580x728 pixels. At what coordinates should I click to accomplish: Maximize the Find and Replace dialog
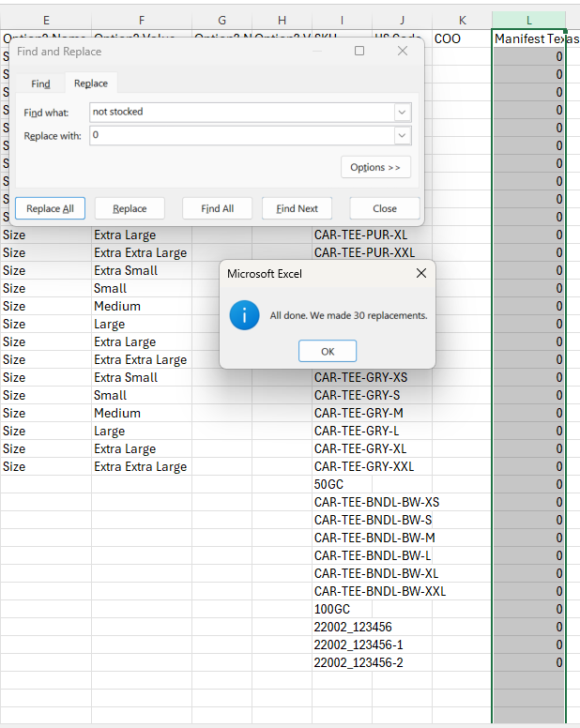(359, 51)
